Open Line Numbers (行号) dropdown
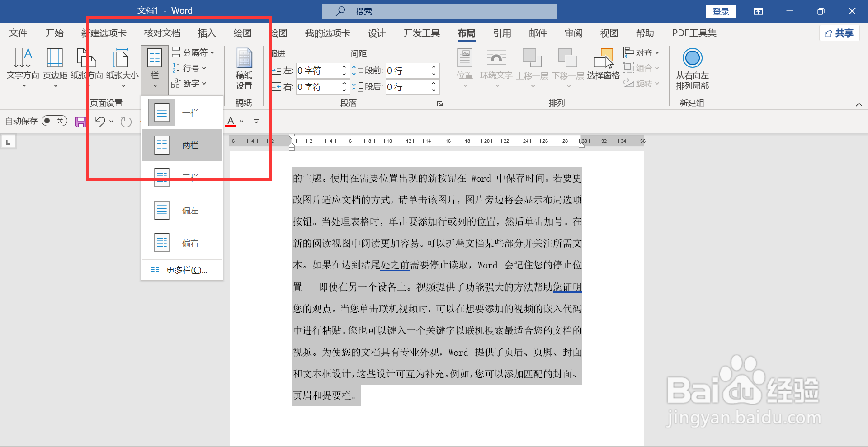Viewport: 868px width, 447px height. [189, 68]
